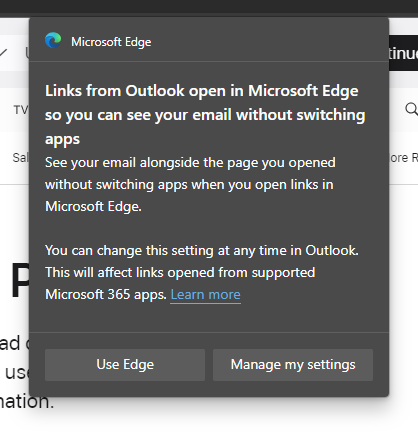Select the cut-off "ore R" navigation item

(403, 158)
